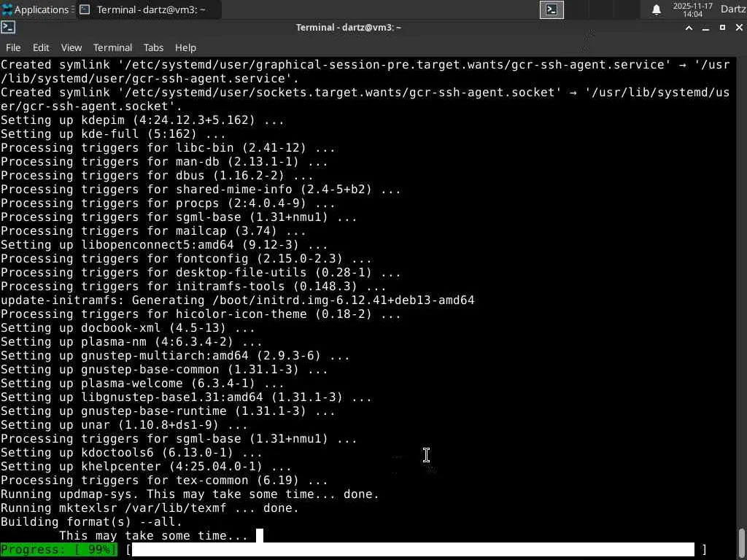Click the Dartz user name in the panel
The height and width of the screenshot is (560, 747).
733,9
